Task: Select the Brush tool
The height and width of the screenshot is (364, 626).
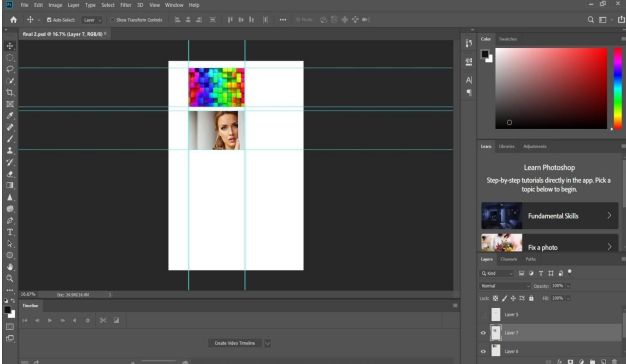Action: [x=10, y=139]
